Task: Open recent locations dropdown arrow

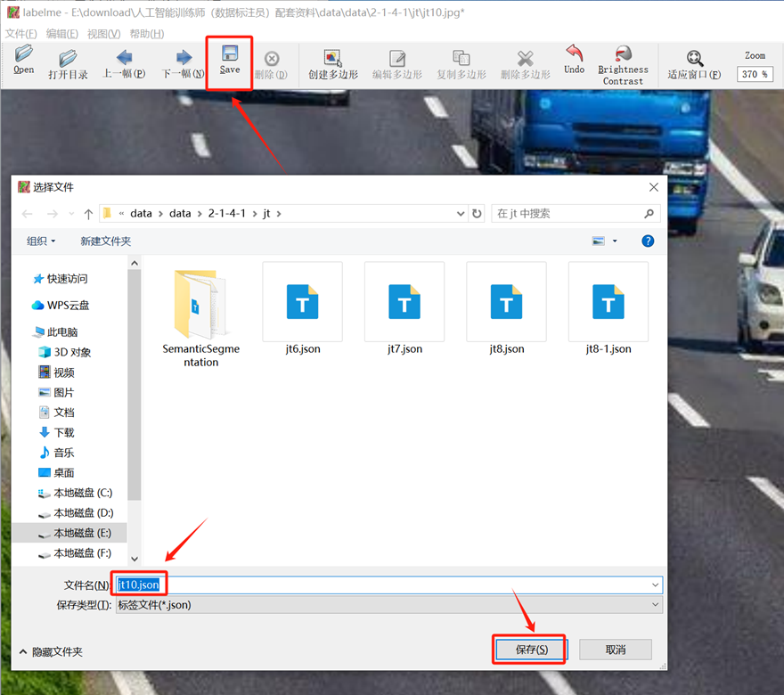Action: tap(71, 214)
